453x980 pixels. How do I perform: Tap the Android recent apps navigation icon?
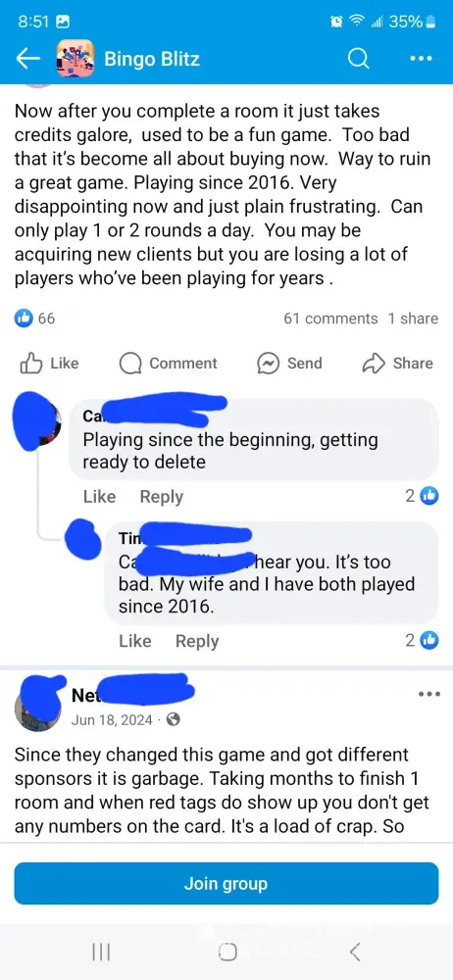[101, 952]
